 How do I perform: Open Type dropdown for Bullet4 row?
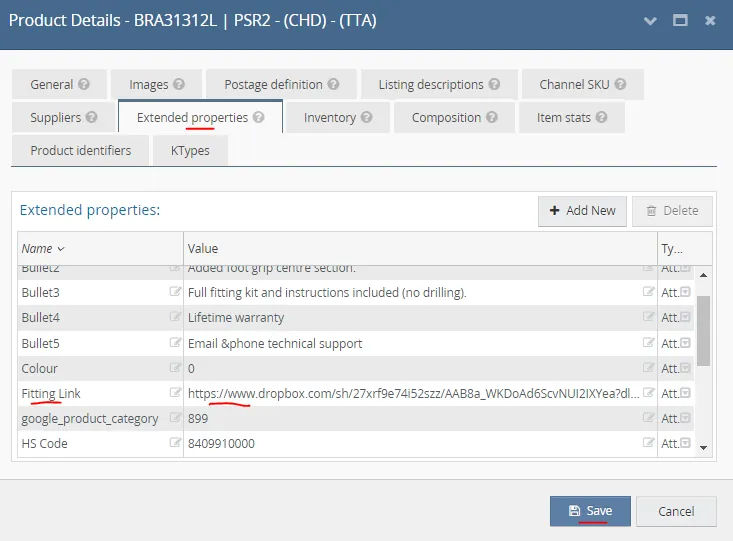(685, 317)
